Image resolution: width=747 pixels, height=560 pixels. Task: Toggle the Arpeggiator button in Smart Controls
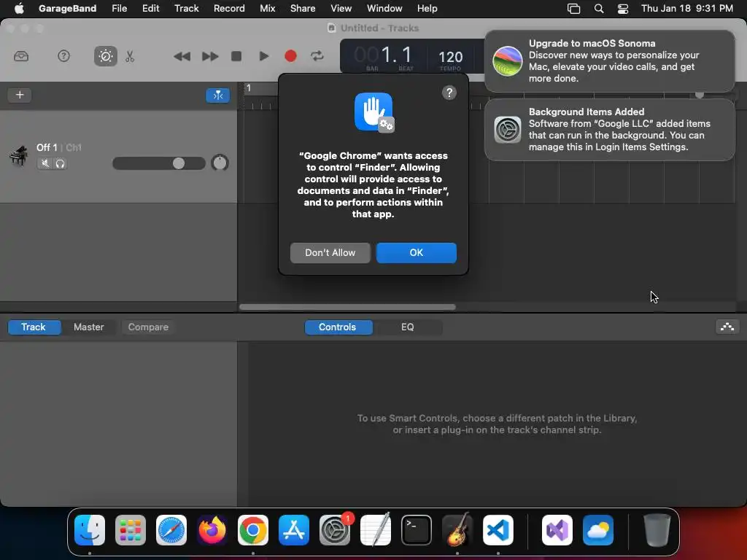[x=727, y=327]
